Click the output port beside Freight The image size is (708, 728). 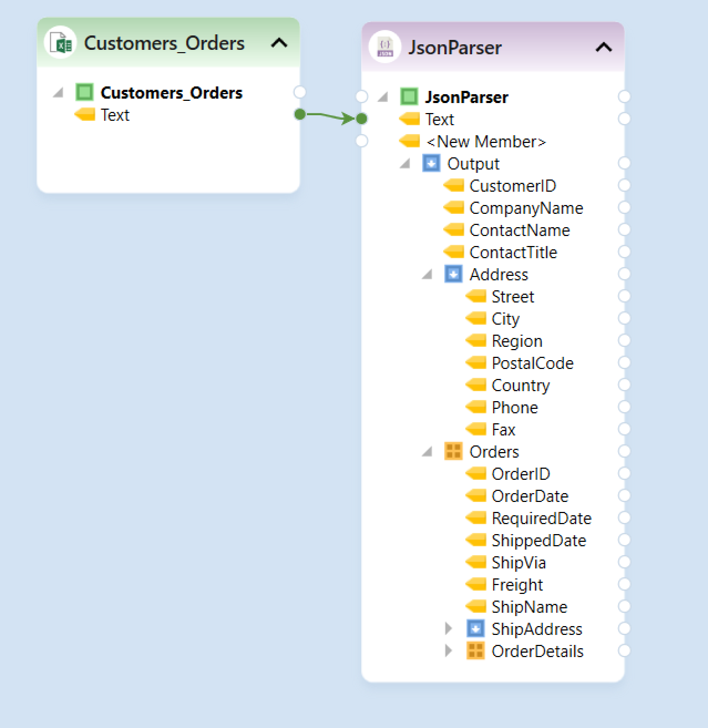(x=624, y=585)
